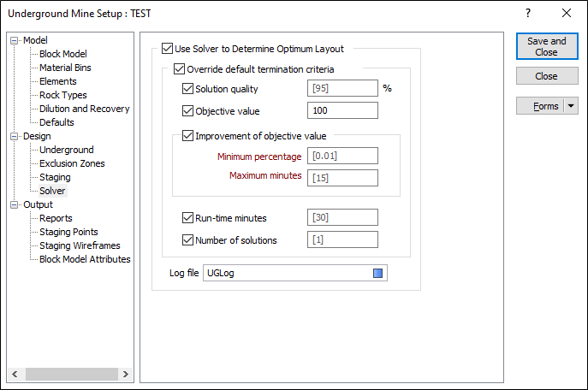The height and width of the screenshot is (390, 588).
Task: Click the Objective value input field
Action: (342, 110)
